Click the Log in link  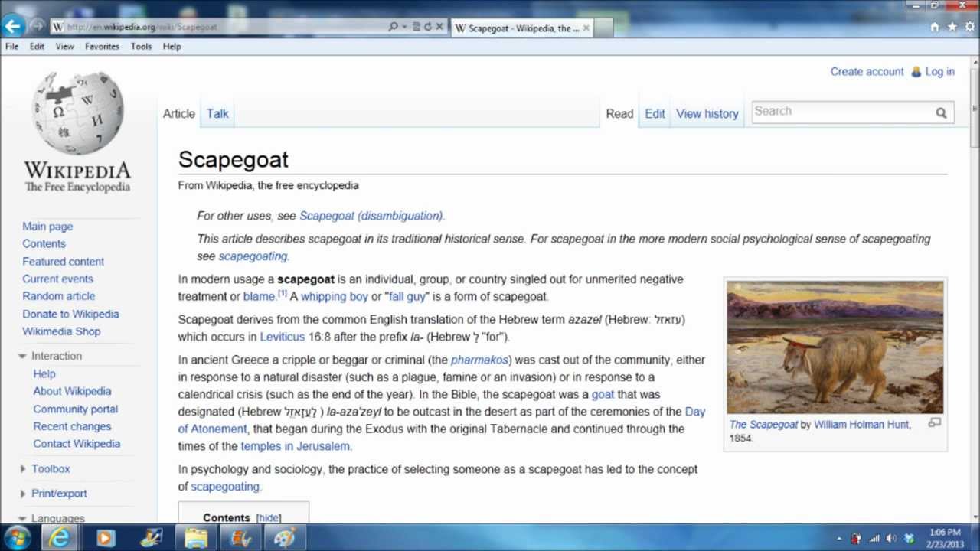pos(939,72)
